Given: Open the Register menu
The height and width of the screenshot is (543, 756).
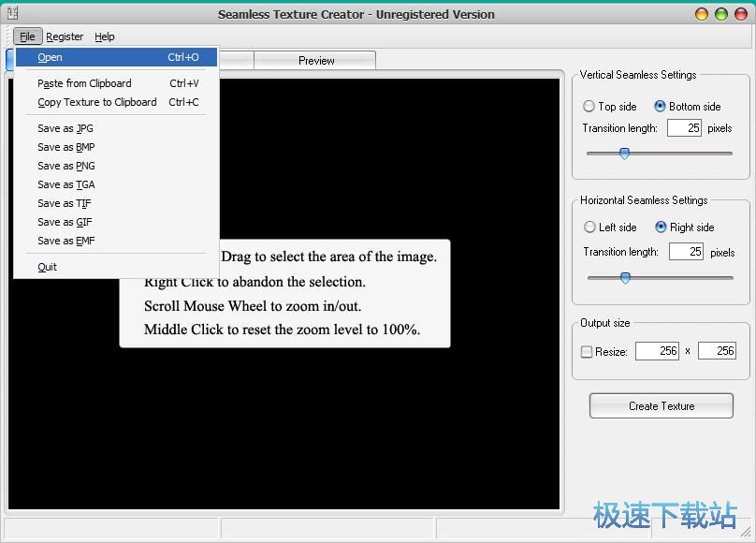Looking at the screenshot, I should pyautogui.click(x=65, y=37).
